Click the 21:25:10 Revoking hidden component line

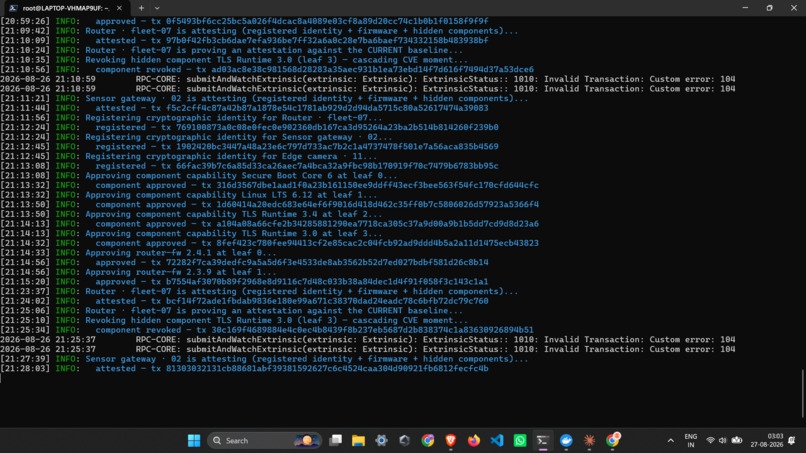pyautogui.click(x=234, y=320)
